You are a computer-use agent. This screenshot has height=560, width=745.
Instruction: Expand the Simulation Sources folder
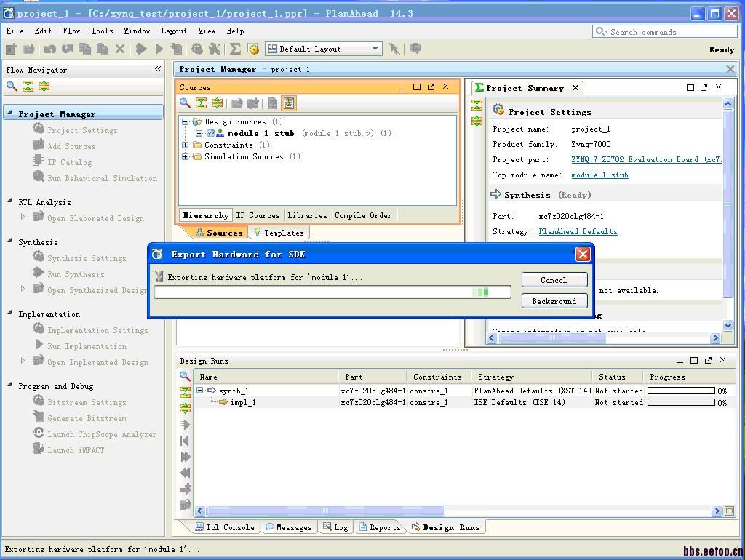click(x=186, y=156)
